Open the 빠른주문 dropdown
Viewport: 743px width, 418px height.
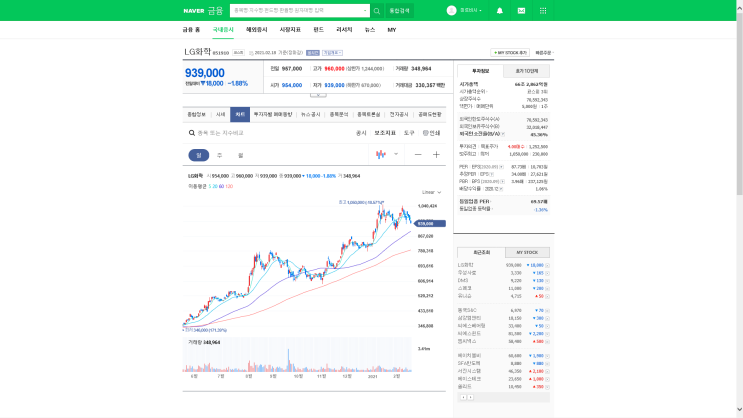(544, 53)
